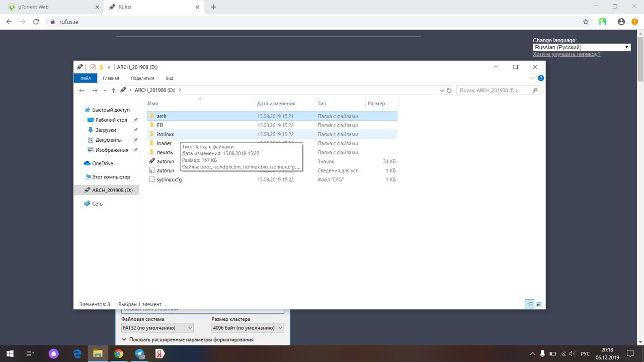Screen dimensions: 644x362
Task: Open the Поделиться ribbon tab
Action: click(142, 78)
